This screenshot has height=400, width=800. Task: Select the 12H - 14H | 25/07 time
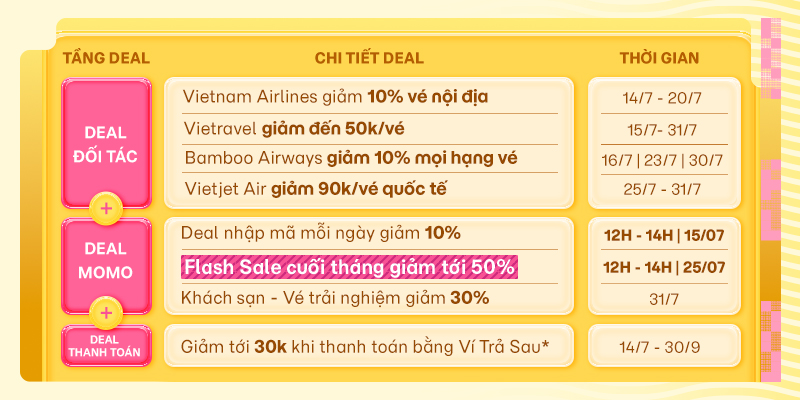tap(664, 267)
